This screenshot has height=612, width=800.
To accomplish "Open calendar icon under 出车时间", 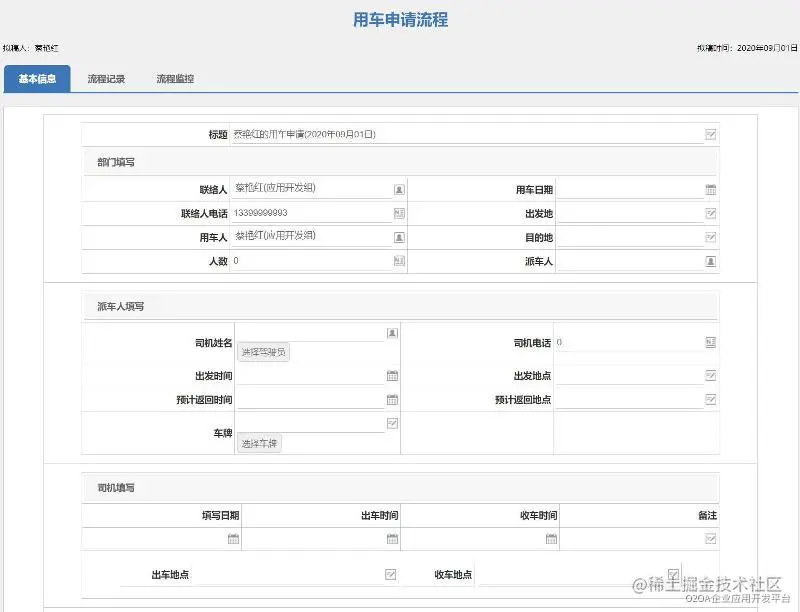I will 392,539.
